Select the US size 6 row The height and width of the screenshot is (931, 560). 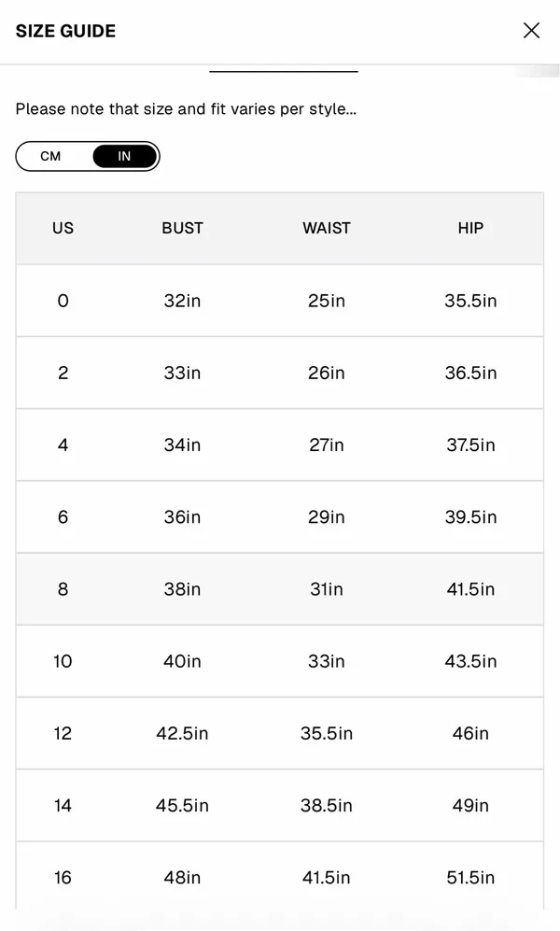tap(279, 517)
